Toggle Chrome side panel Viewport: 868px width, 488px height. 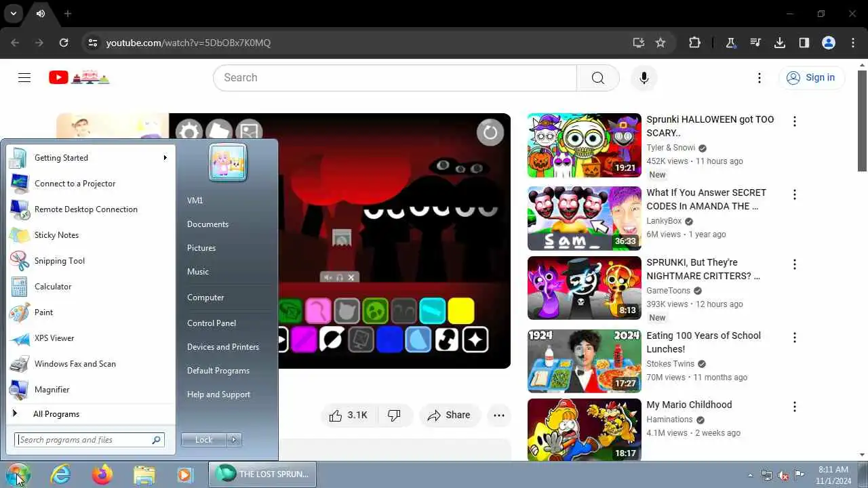[x=804, y=43]
